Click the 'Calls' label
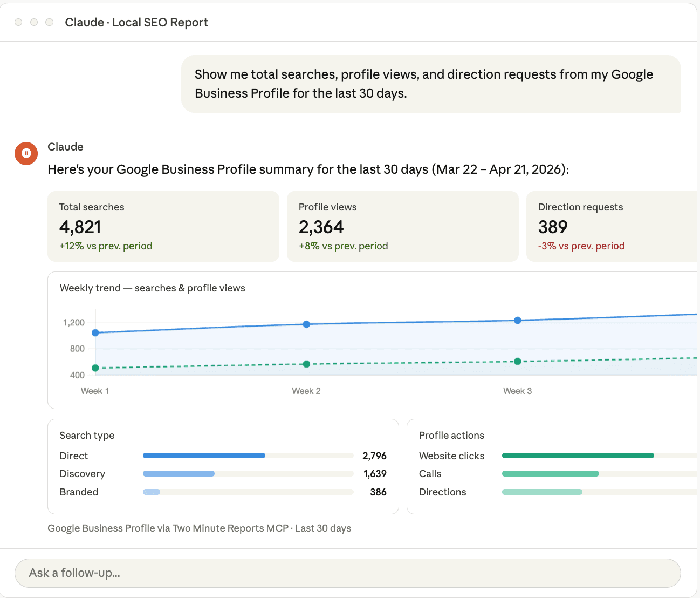The width and height of the screenshot is (700, 598). [x=430, y=474]
